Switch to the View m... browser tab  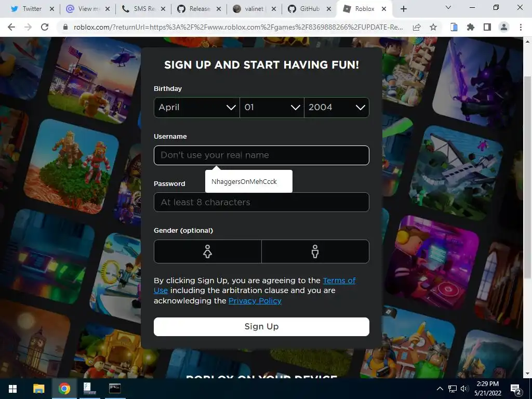(88, 9)
